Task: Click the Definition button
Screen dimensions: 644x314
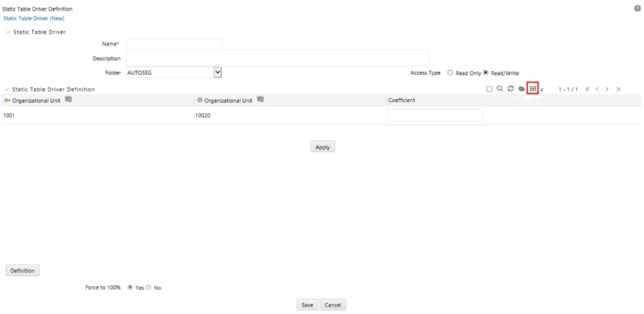Action: coord(22,270)
